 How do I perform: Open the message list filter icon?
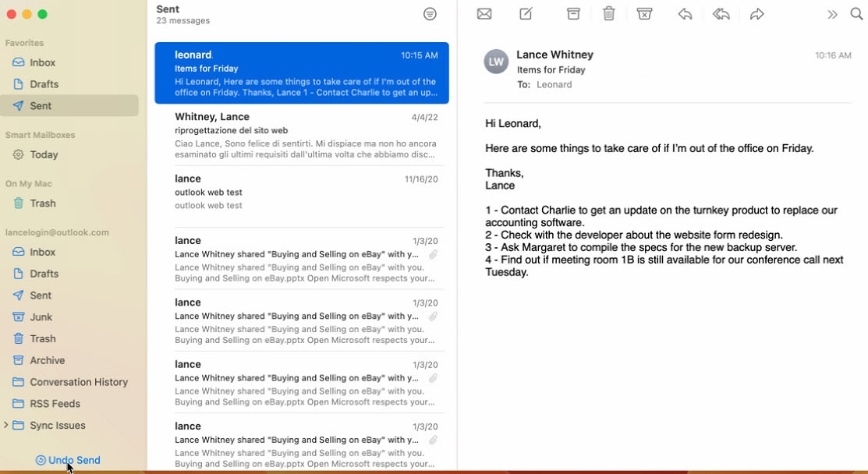(x=430, y=13)
